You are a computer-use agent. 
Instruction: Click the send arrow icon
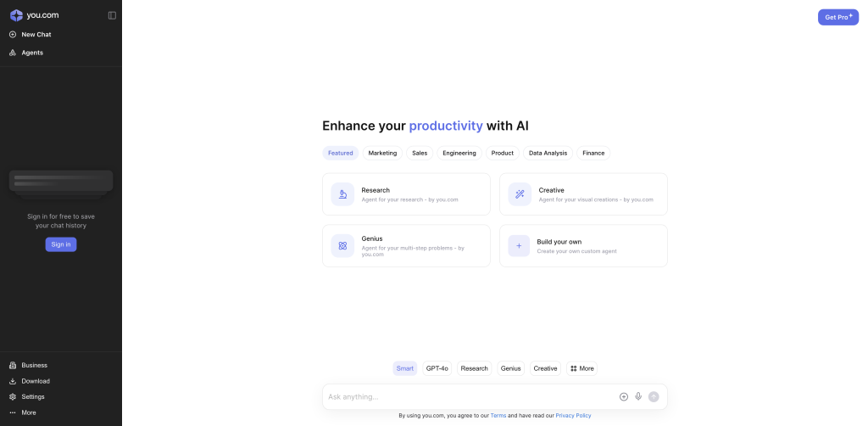654,396
